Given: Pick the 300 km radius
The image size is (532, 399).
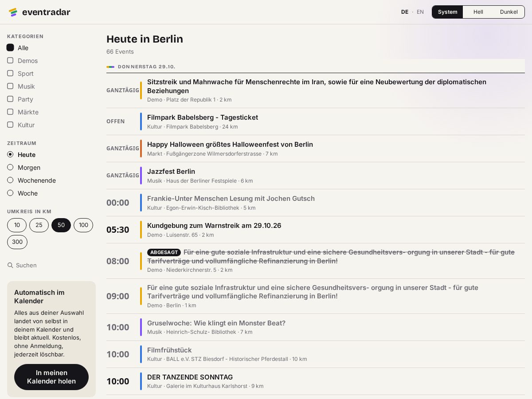Looking at the screenshot, I should click(17, 242).
